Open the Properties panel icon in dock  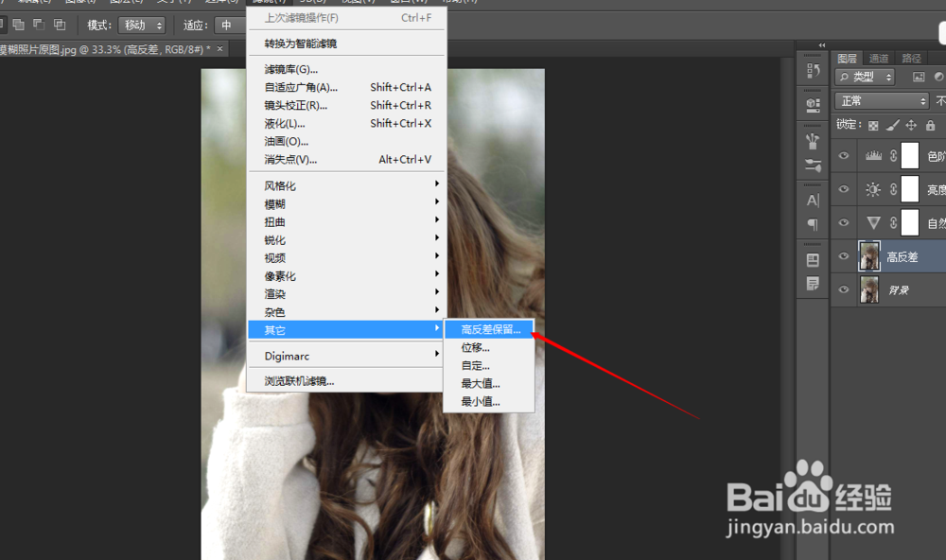[813, 105]
